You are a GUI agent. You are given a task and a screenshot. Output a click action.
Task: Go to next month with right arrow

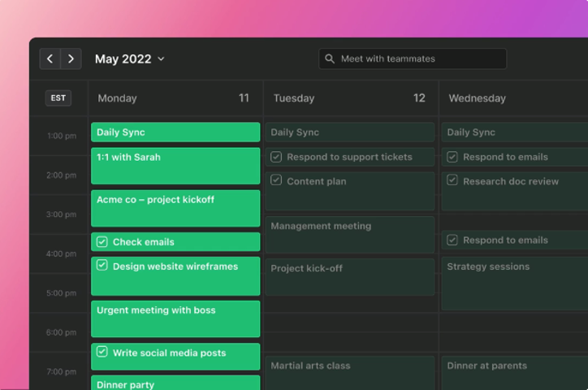(71, 58)
